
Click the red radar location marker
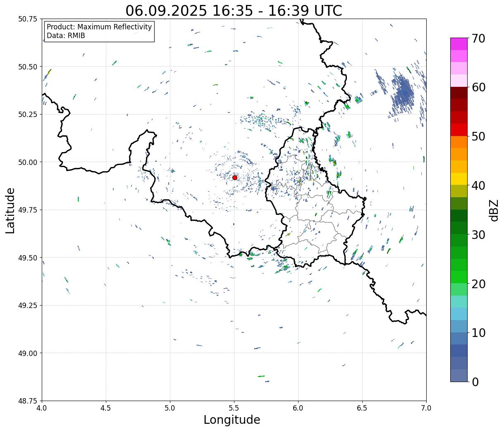click(234, 177)
